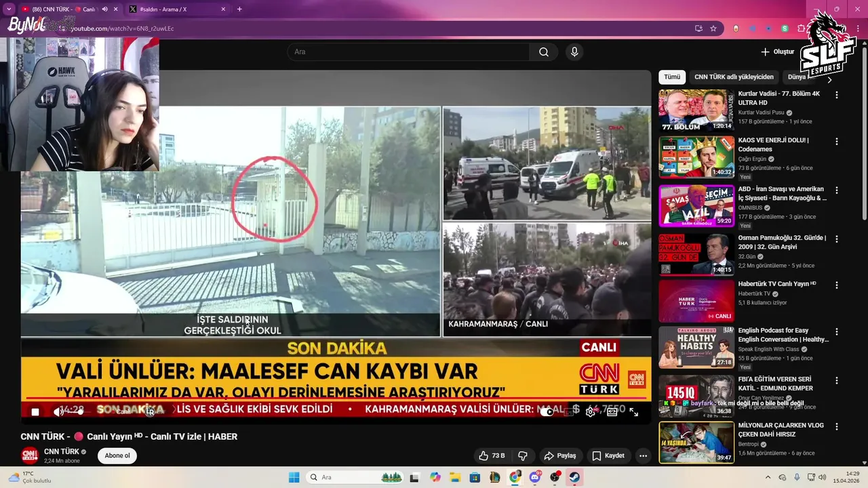Open the CNN TÜRK channel name link
The image size is (868, 488).
point(62,451)
